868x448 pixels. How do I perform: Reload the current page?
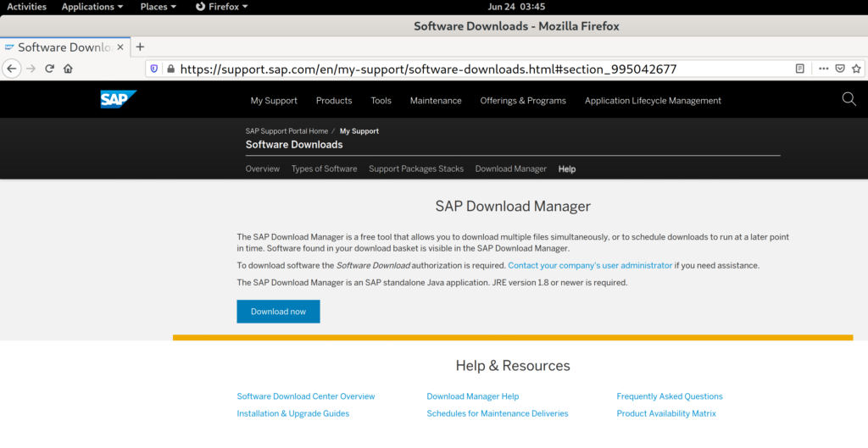click(50, 69)
